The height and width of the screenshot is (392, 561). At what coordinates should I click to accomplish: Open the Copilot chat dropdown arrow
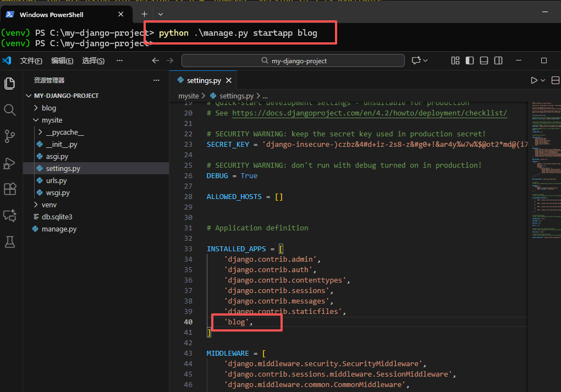tap(425, 60)
